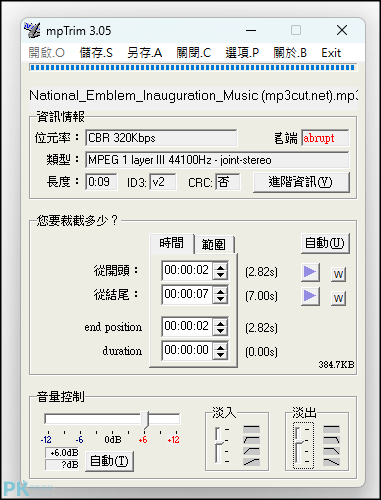Click the CRC 否 value
This screenshot has width=381, height=500.
coord(227,182)
